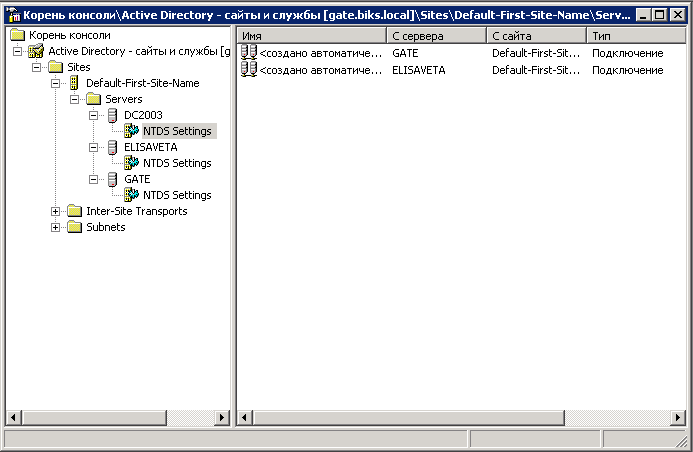Sort by the С сайта column header
This screenshot has width=693, height=452.
click(x=537, y=36)
